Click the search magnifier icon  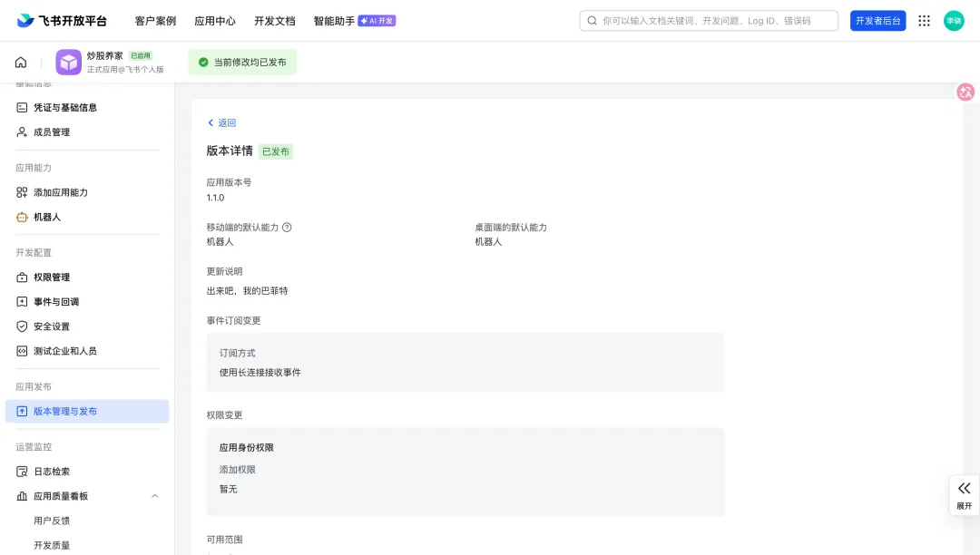tap(592, 21)
